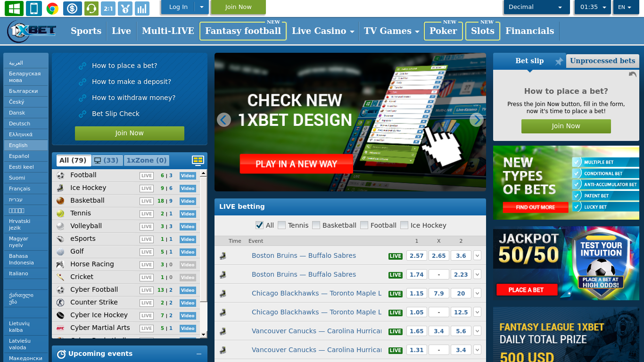Image resolution: width=644 pixels, height=362 pixels.
Task: Select odds 2.57 for Boston Bruins
Action: [x=416, y=256]
